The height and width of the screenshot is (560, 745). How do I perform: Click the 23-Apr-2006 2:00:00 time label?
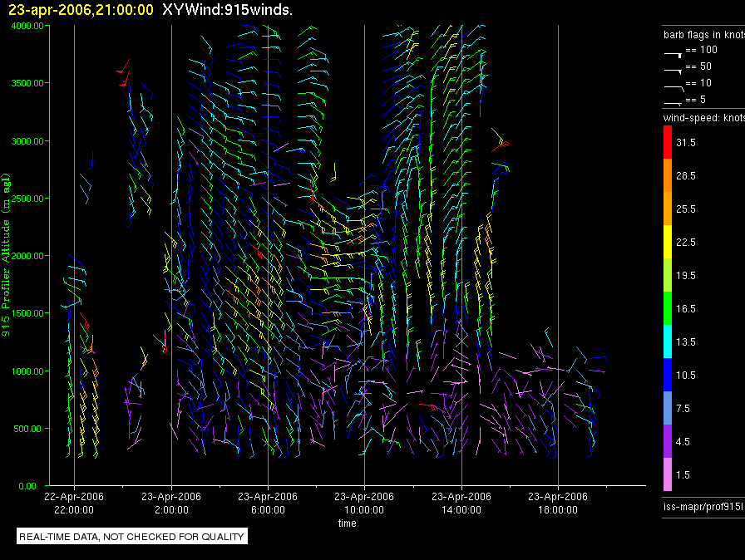171,503
